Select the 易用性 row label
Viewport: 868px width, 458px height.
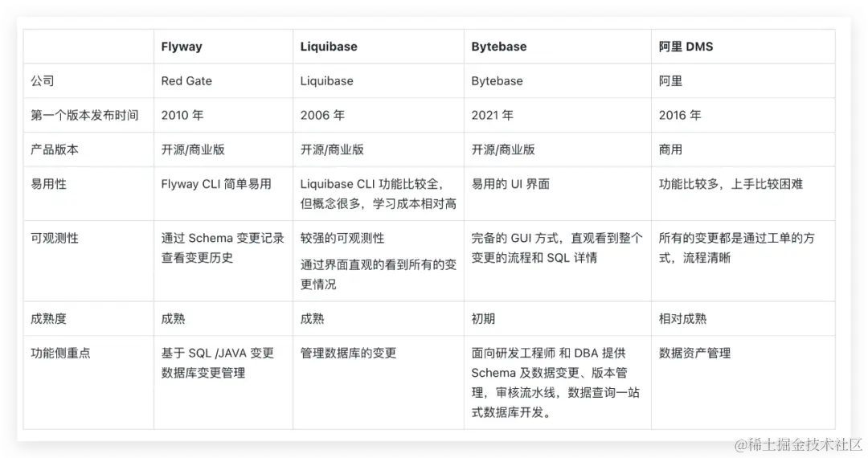pos(49,184)
